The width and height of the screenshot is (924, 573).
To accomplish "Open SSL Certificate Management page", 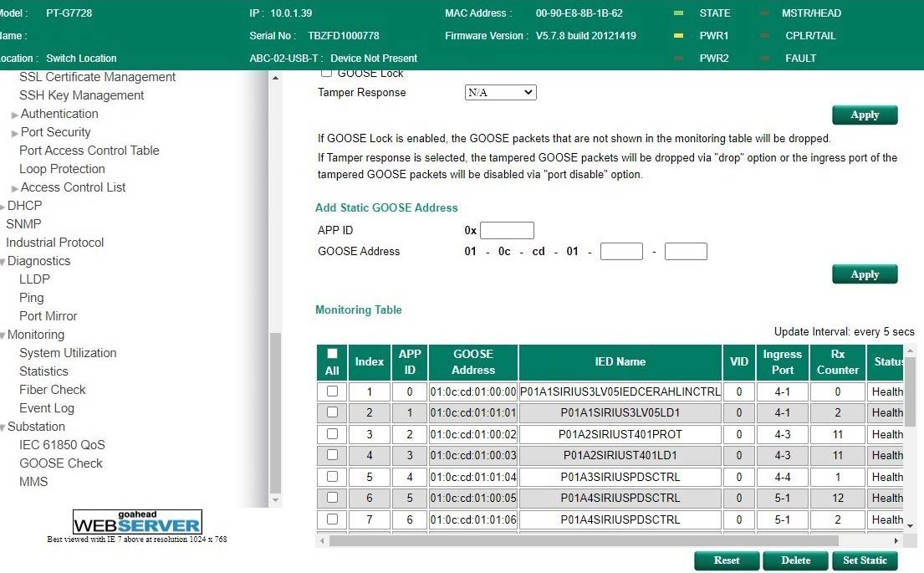I will 97,77.
